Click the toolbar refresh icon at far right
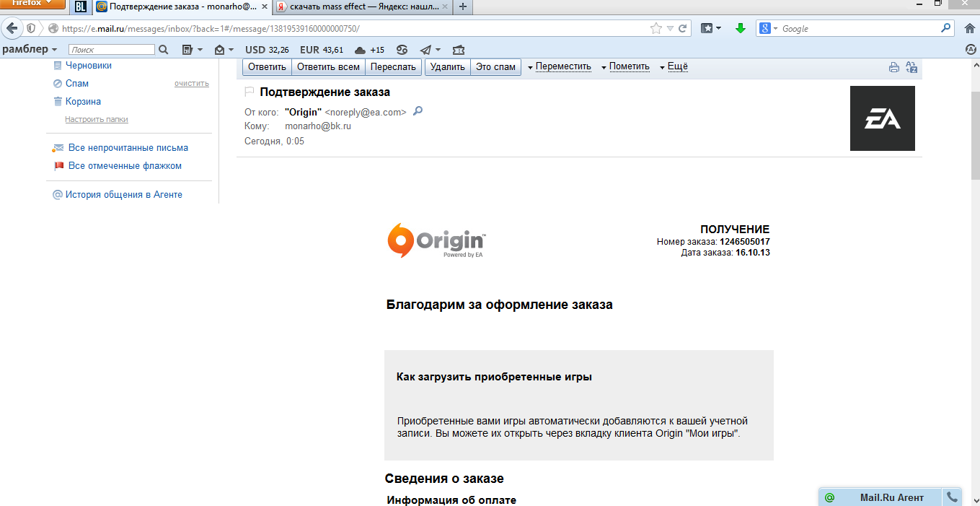This screenshot has height=506, width=980. point(971,50)
